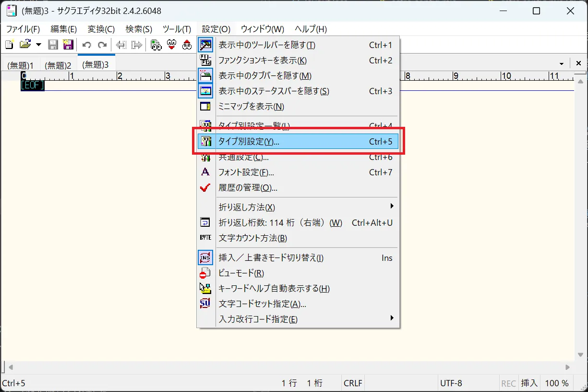Click the 文字コードセット指定 menu icon
The width and height of the screenshot is (588, 392).
pos(205,304)
